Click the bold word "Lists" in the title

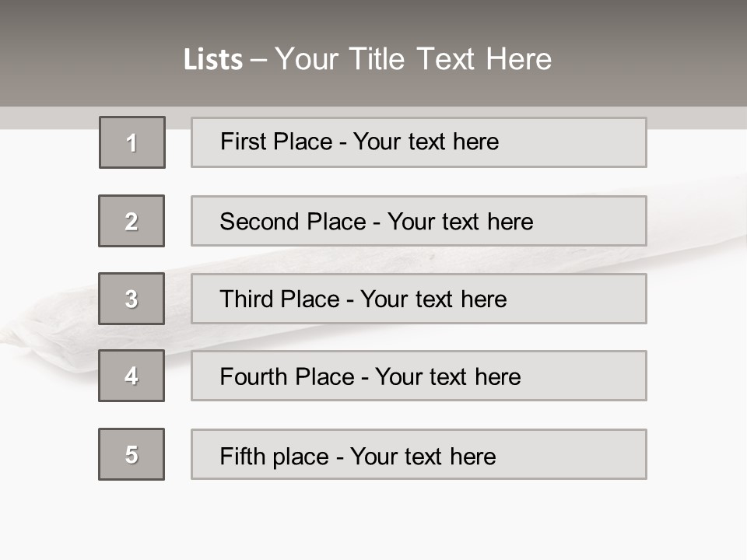pyautogui.click(x=213, y=60)
